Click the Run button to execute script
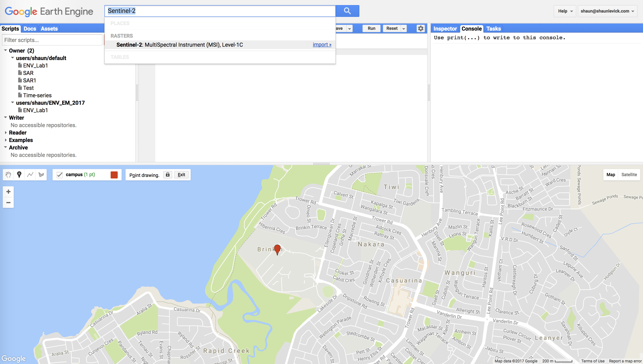 tap(371, 29)
